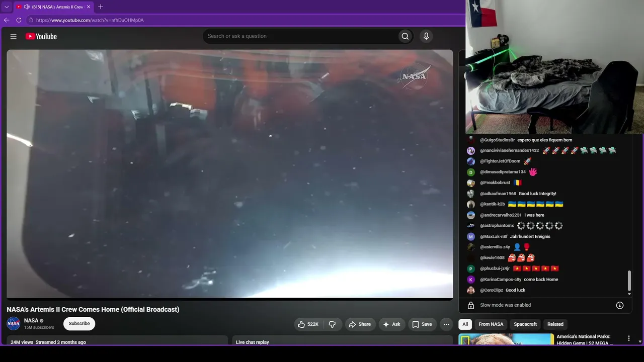Image resolution: width=644 pixels, height=362 pixels.
Task: Go to the YouTube home logo
Action: point(41,36)
